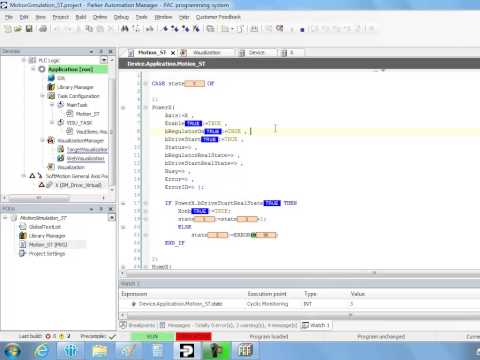Close the Motion_ST editor tab
The image size is (480, 360).
point(173,53)
